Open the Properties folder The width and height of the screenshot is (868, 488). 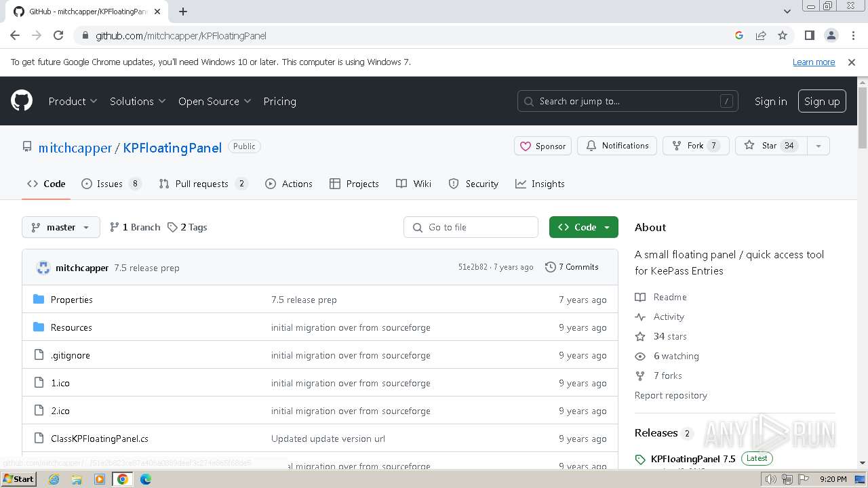pos(72,300)
